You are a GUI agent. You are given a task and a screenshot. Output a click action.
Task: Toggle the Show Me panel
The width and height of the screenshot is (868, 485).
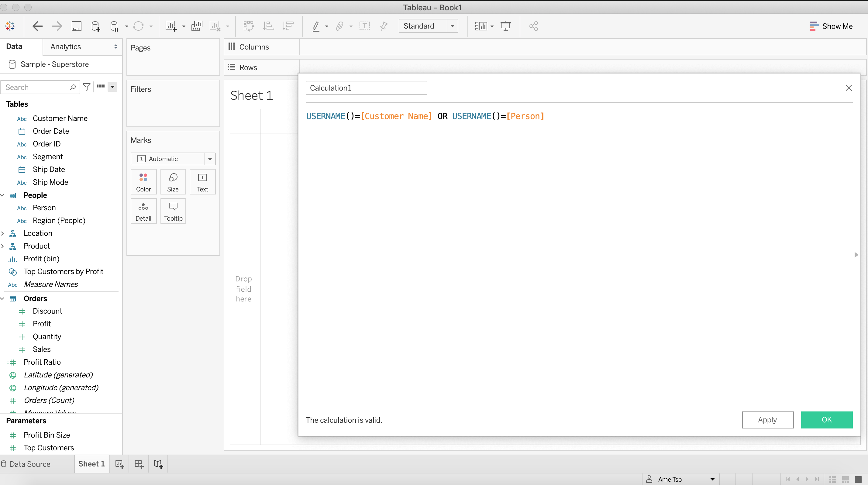click(x=831, y=26)
